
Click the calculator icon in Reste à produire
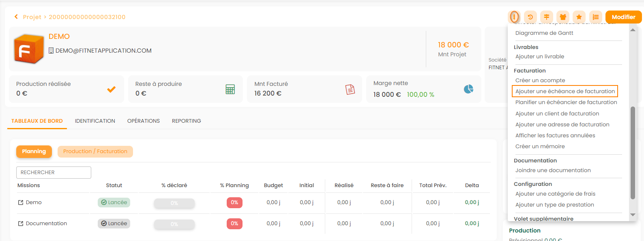coord(230,89)
